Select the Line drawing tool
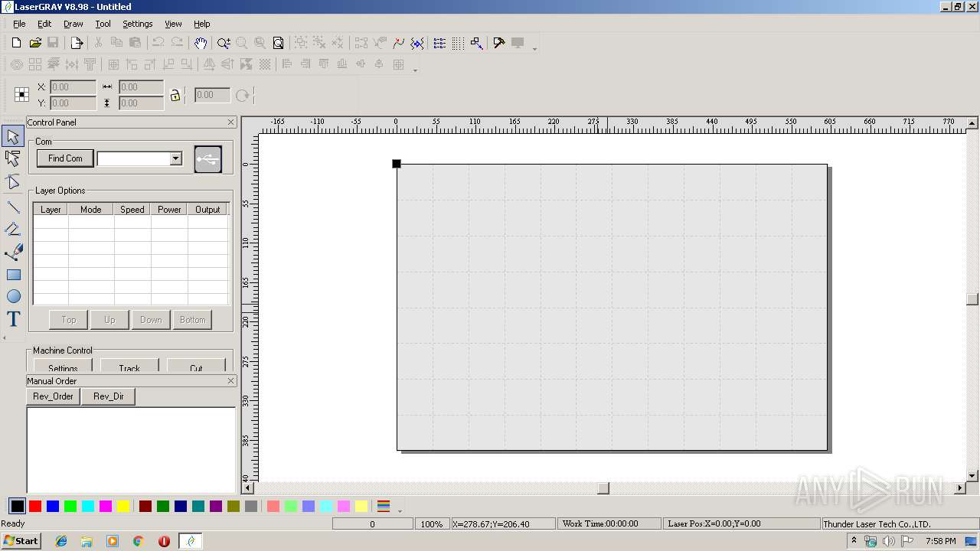The image size is (980, 551). coord(13,207)
